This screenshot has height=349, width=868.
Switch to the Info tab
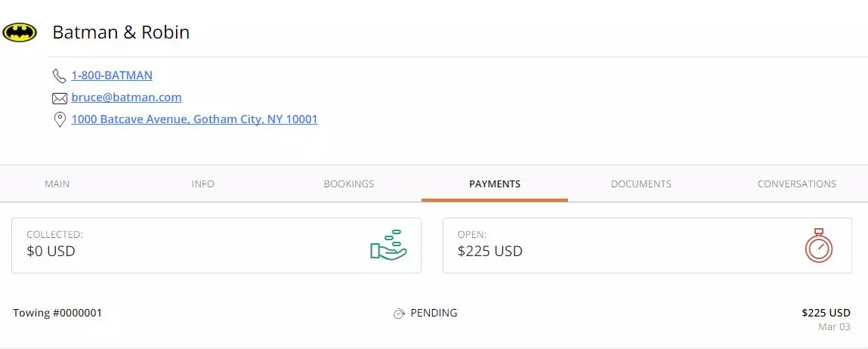(202, 184)
